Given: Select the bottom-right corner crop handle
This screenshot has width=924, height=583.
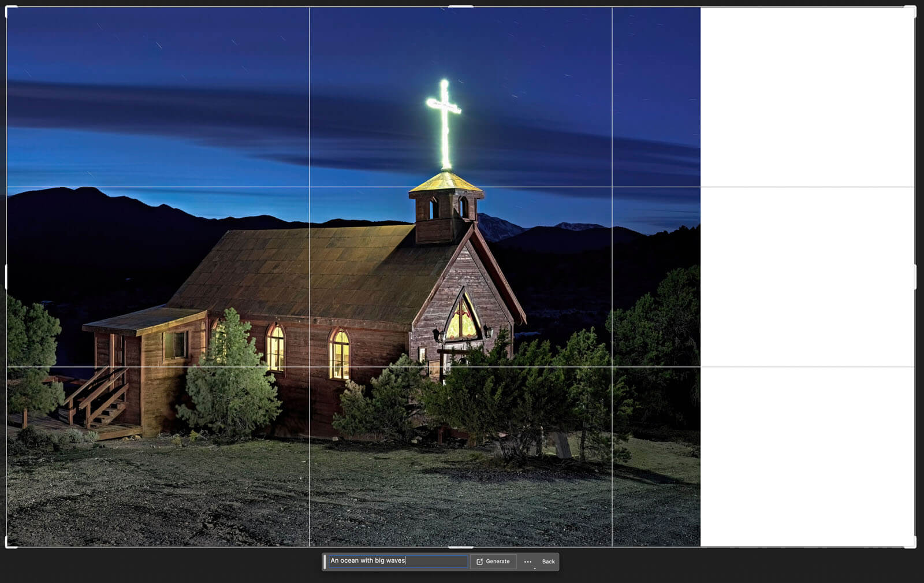Looking at the screenshot, I should (913, 544).
